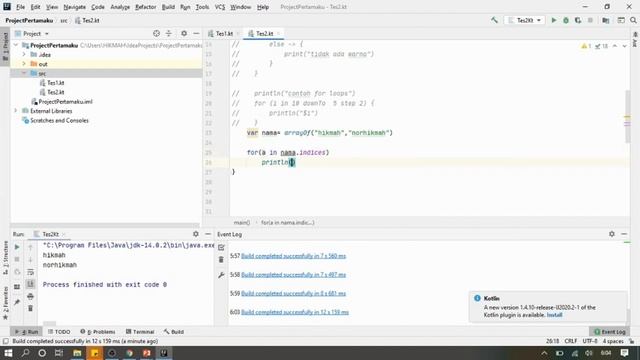This screenshot has height=360, width=640.
Task: Open the TODO tool window
Action: [x=59, y=331]
